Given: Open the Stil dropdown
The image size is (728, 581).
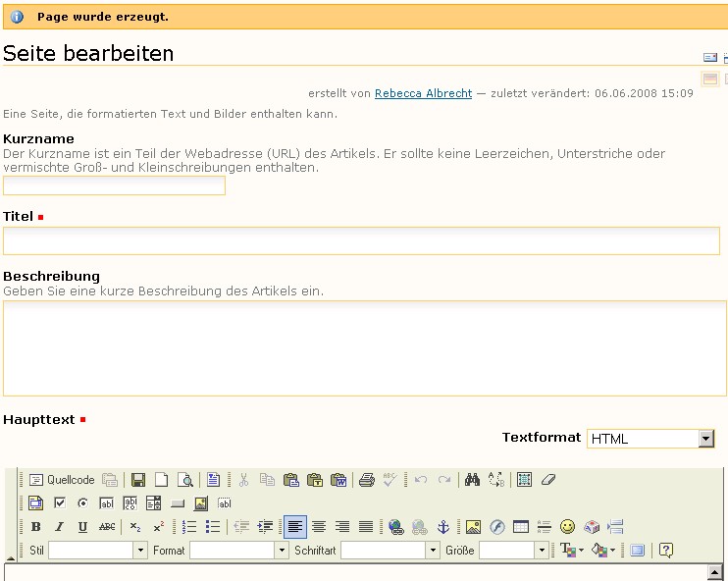Looking at the screenshot, I should tap(98, 551).
